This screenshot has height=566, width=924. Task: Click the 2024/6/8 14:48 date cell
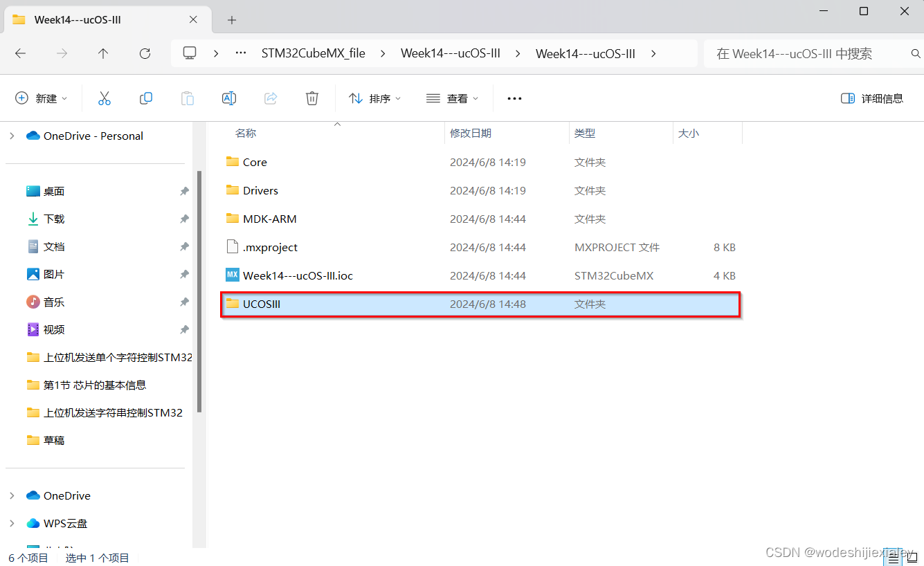click(x=488, y=304)
